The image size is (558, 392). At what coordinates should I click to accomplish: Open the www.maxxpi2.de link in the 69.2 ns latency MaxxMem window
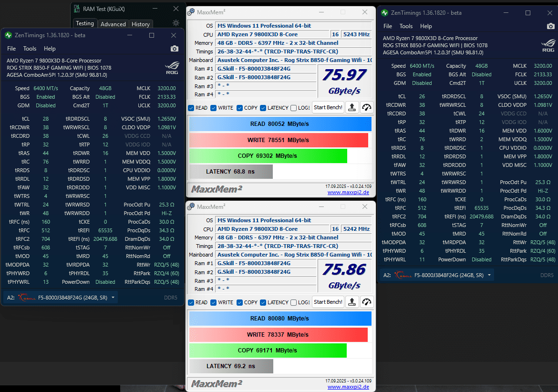pos(348,387)
